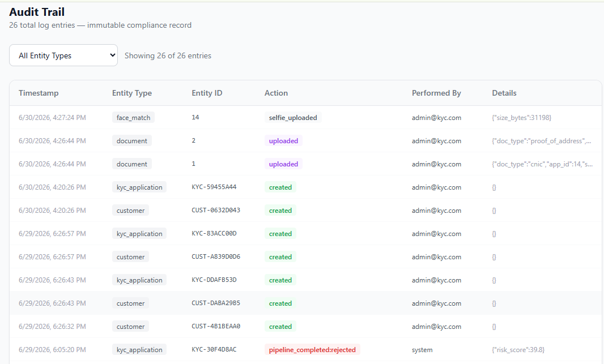Screen dimensions: 604x364
Task: Click the Entity ID column header
Action: pos(207,93)
